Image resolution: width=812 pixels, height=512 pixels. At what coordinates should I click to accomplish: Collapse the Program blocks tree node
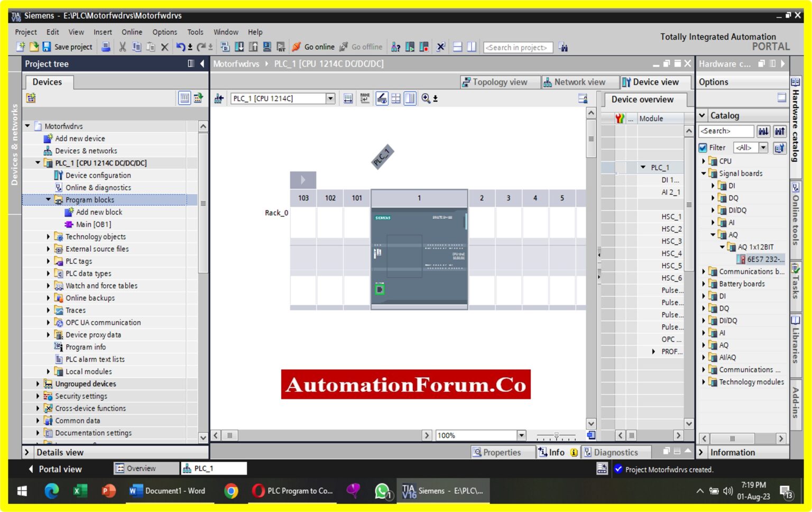click(x=48, y=200)
